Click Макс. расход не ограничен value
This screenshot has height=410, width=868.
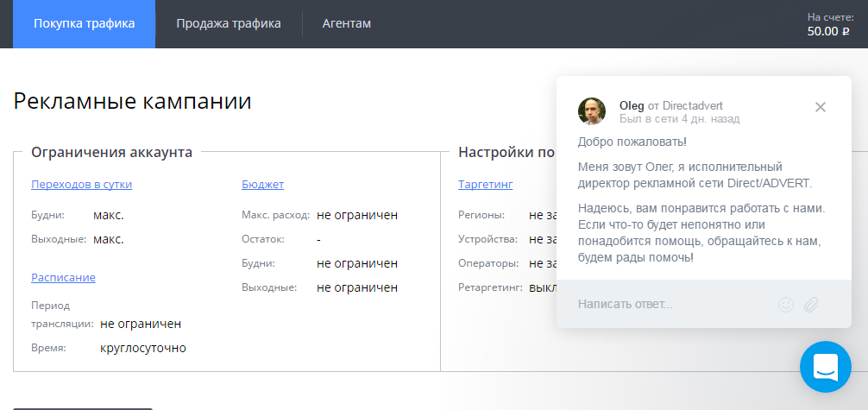[x=357, y=215]
